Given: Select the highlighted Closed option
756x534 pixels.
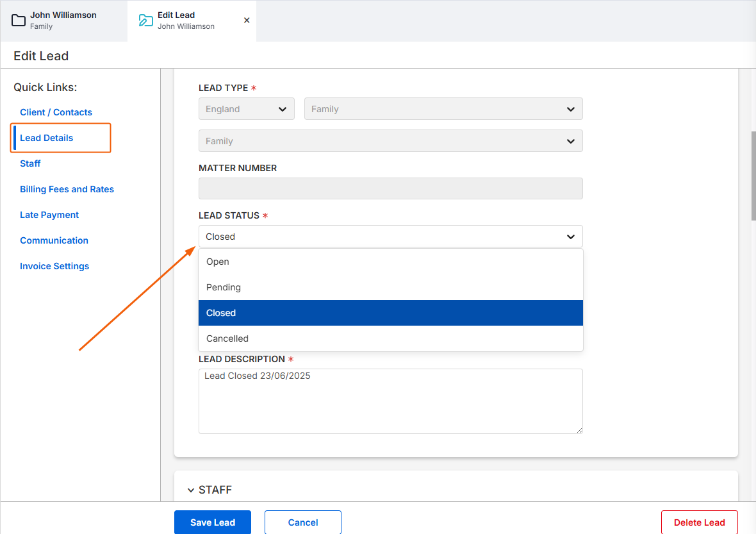Looking at the screenshot, I should click(391, 313).
